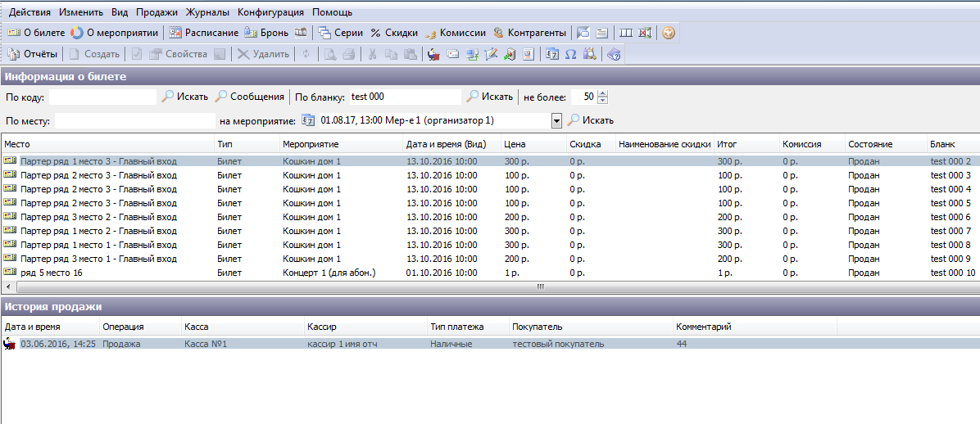Open the Конфигурация menu
The image size is (980, 424).
coord(270,12)
